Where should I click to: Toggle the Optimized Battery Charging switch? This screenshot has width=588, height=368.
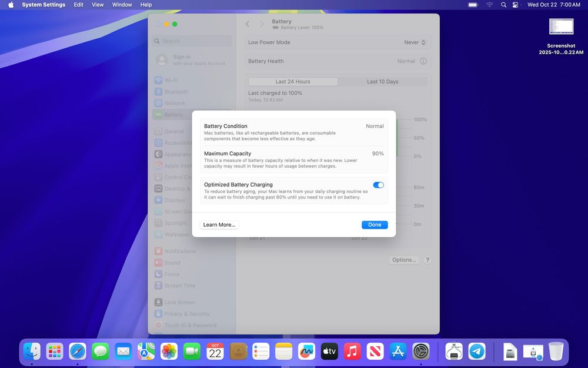coord(378,185)
